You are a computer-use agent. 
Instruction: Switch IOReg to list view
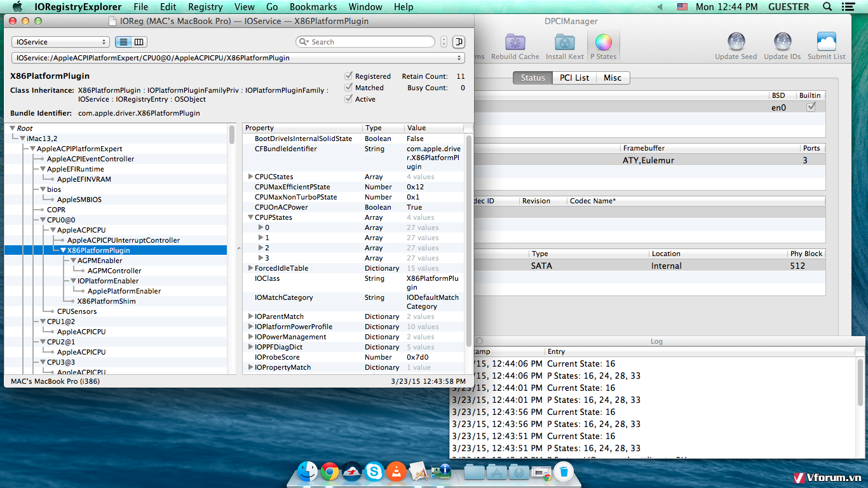pyautogui.click(x=123, y=42)
